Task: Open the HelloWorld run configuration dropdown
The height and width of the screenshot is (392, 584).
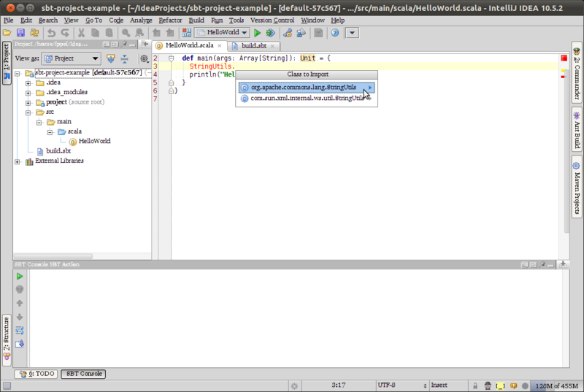Action: pyautogui.click(x=223, y=33)
